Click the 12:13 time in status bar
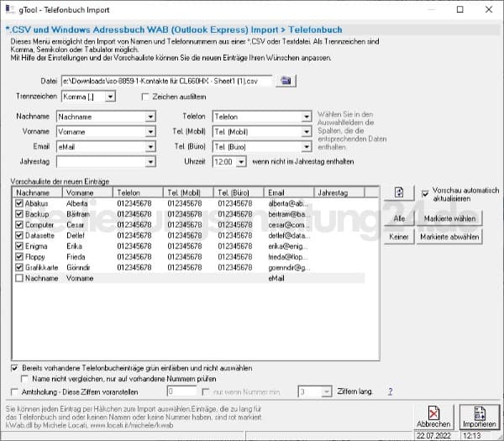The height and width of the screenshot is (441, 504). tap(472, 436)
